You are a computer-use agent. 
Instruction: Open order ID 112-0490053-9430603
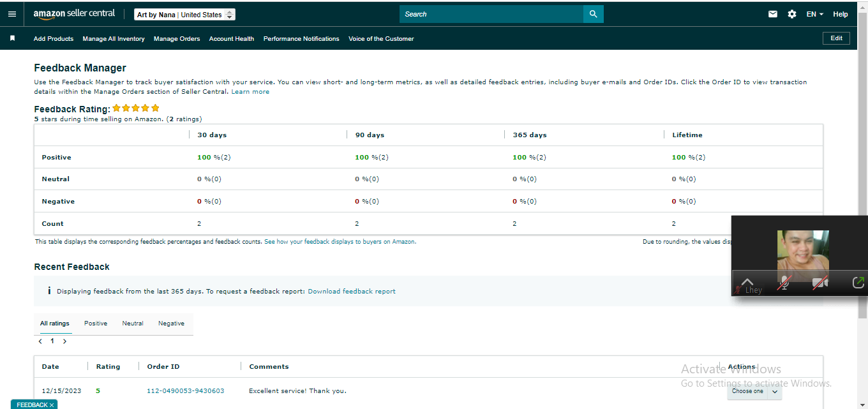[x=186, y=390]
